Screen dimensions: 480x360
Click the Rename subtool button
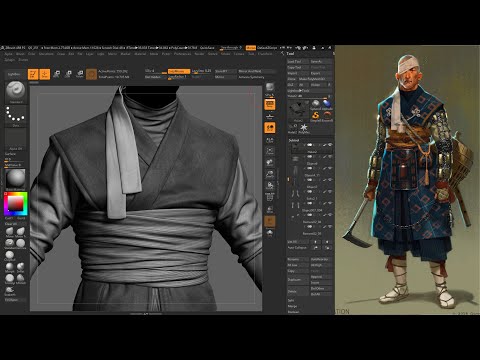(x=298, y=259)
